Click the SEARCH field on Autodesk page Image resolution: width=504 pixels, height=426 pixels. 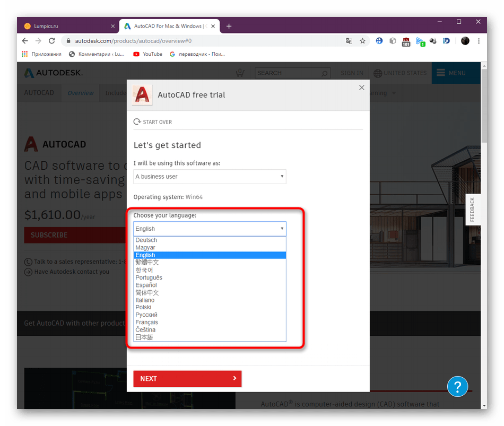pos(293,73)
